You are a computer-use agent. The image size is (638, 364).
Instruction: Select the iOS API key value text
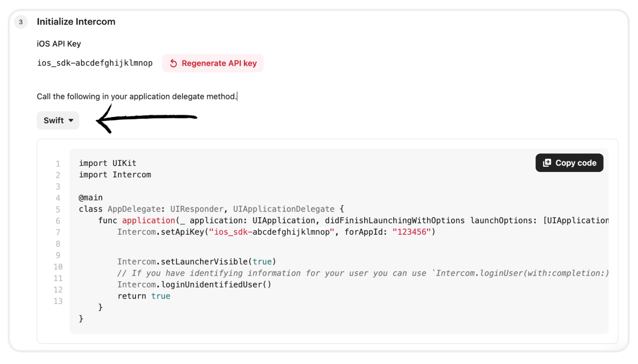click(x=95, y=63)
